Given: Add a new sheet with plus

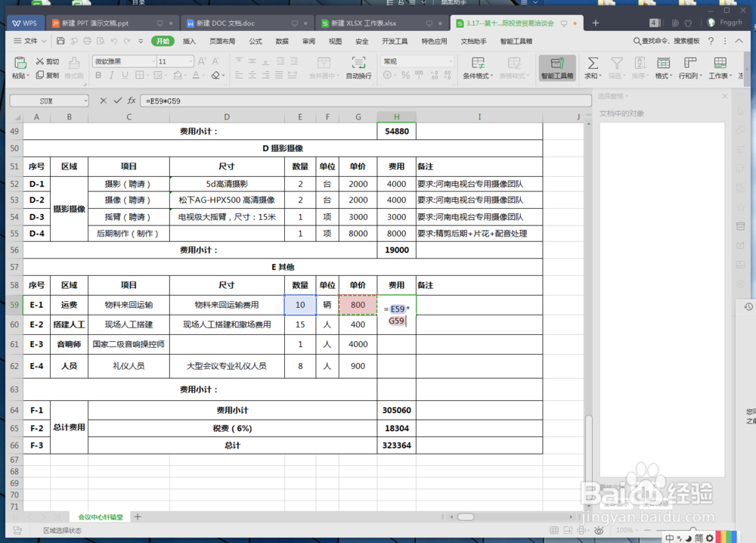Looking at the screenshot, I should coord(138,517).
